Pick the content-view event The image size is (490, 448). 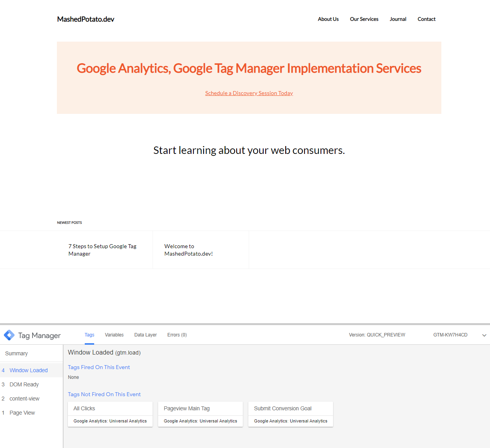[x=31, y=399]
